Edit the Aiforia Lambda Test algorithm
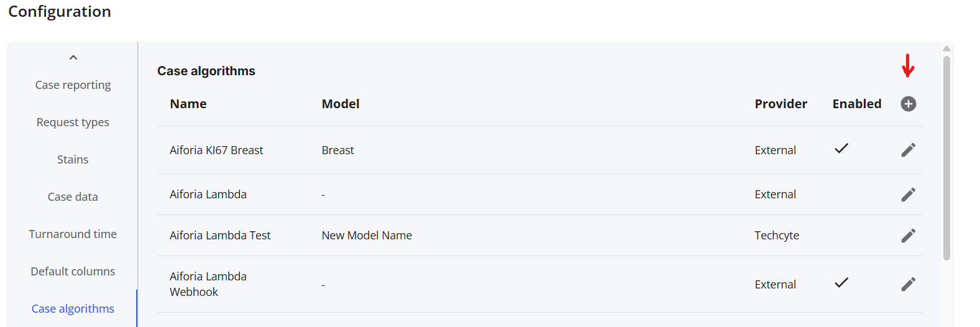The image size is (980, 327). (908, 236)
